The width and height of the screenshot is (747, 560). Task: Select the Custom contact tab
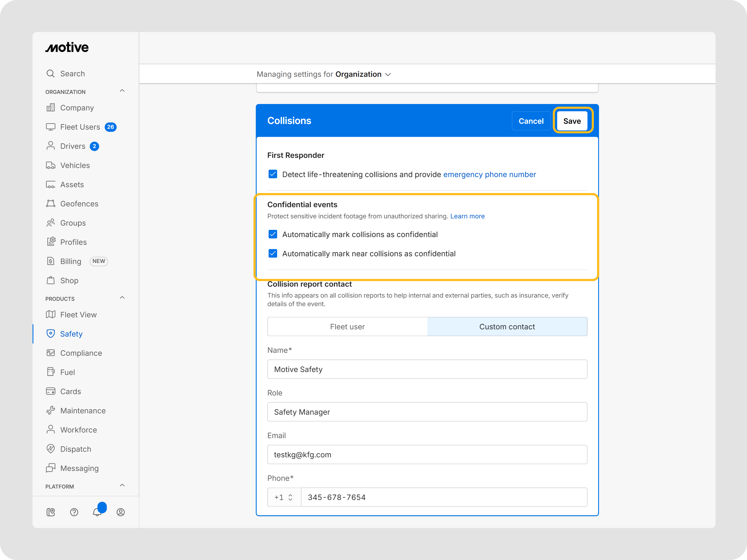point(507,326)
